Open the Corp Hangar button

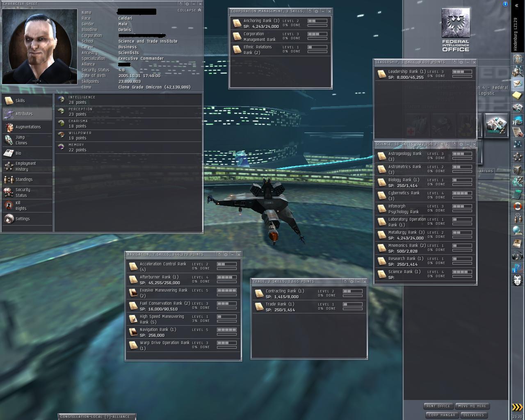pyautogui.click(x=442, y=415)
